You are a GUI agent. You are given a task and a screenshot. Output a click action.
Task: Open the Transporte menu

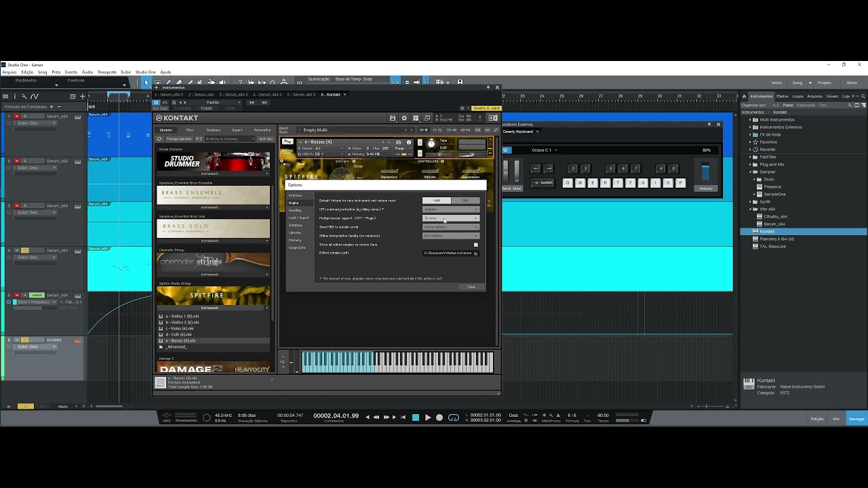[106, 72]
